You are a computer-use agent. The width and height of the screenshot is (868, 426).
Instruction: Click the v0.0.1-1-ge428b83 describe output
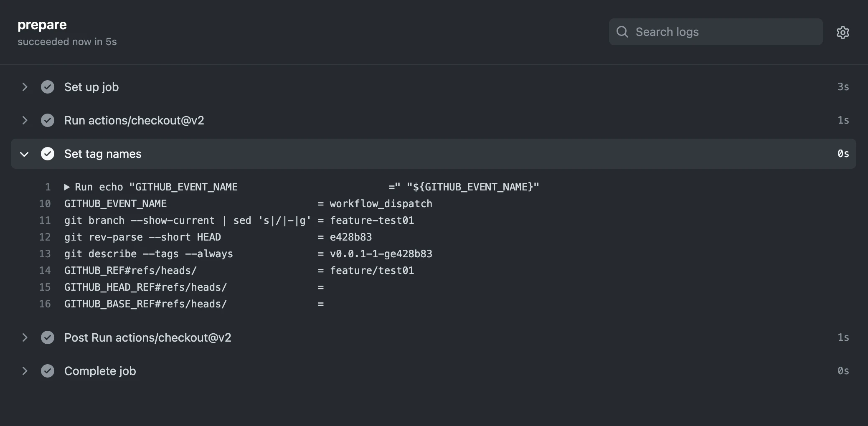pyautogui.click(x=381, y=254)
